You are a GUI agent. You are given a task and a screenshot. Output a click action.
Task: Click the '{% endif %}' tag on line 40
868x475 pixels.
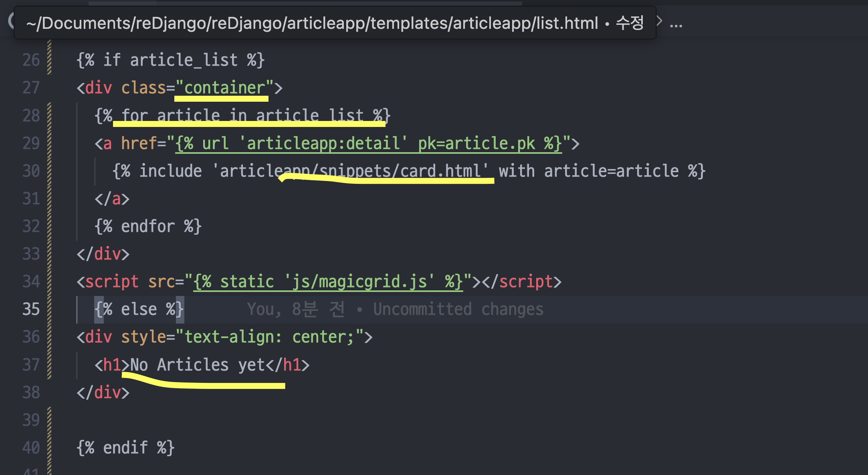pyautogui.click(x=125, y=448)
